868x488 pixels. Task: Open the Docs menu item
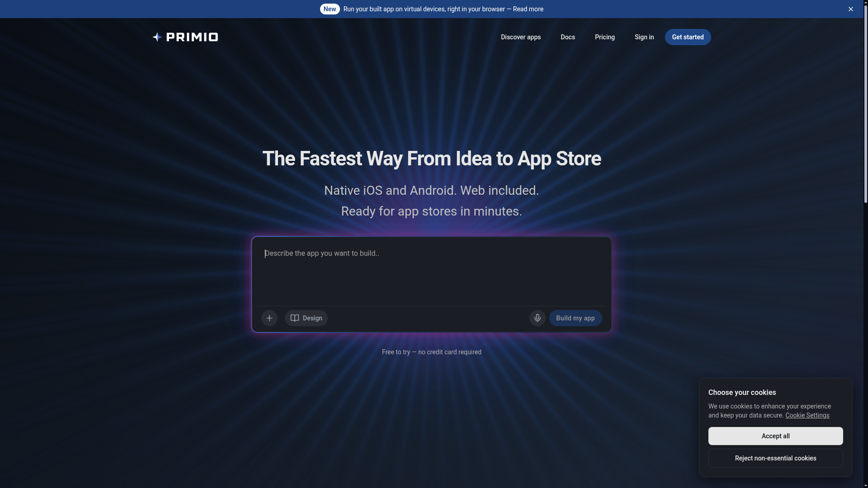coord(568,37)
